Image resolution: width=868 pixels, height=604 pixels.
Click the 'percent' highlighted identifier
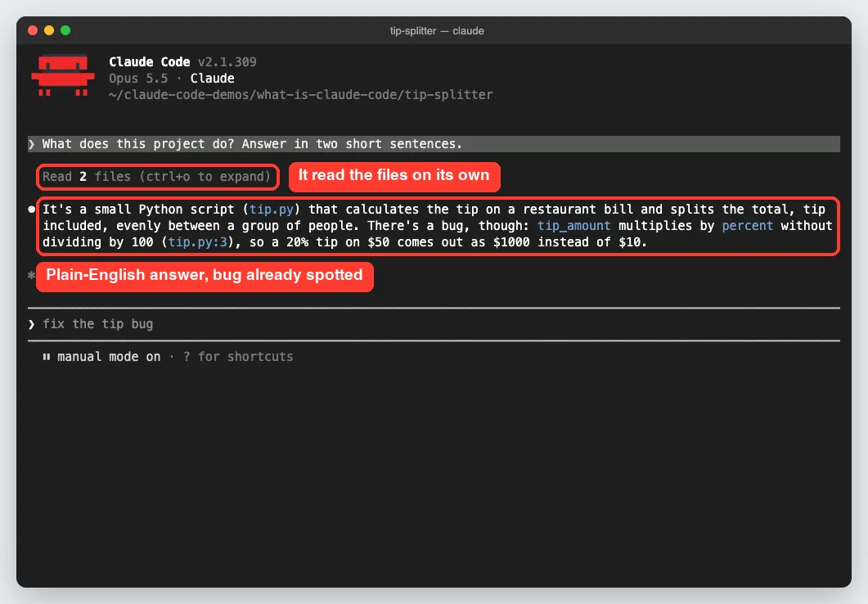747,226
